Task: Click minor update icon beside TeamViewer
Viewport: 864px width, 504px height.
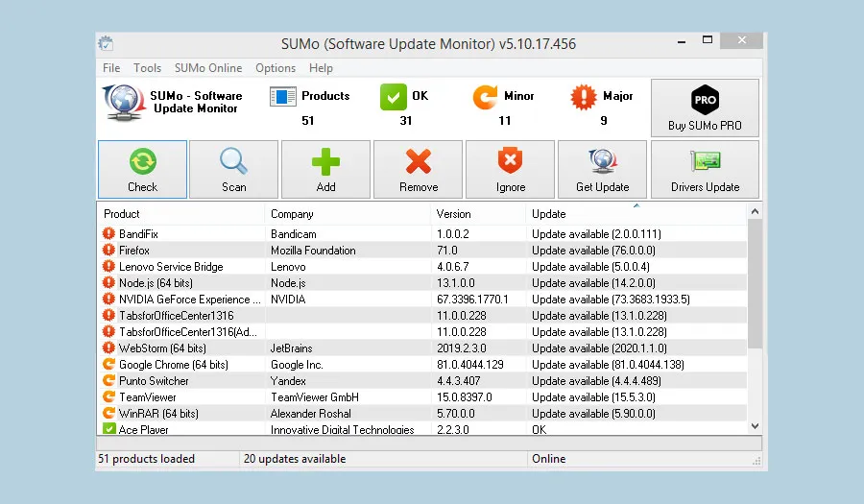Action: pos(108,396)
